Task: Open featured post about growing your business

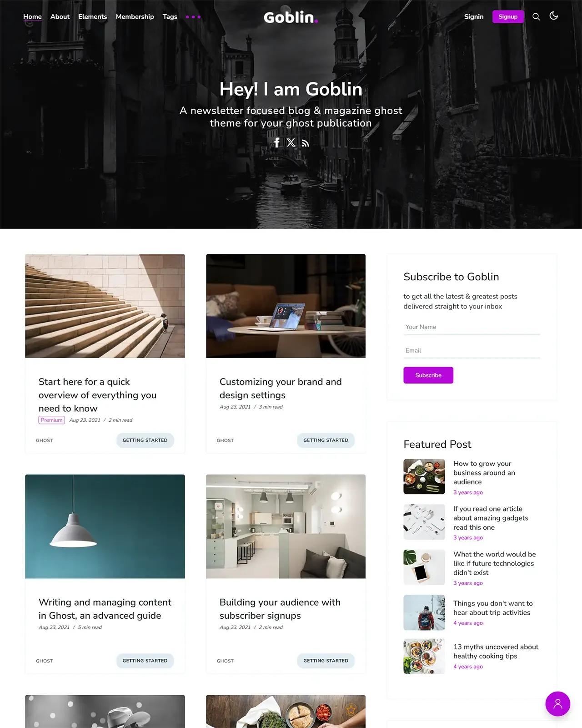Action: point(484,473)
